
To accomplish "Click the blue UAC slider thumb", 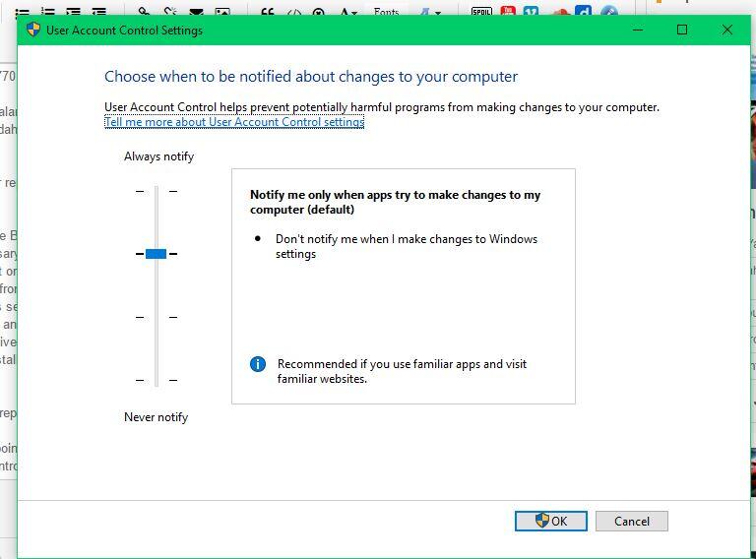I will (x=156, y=254).
